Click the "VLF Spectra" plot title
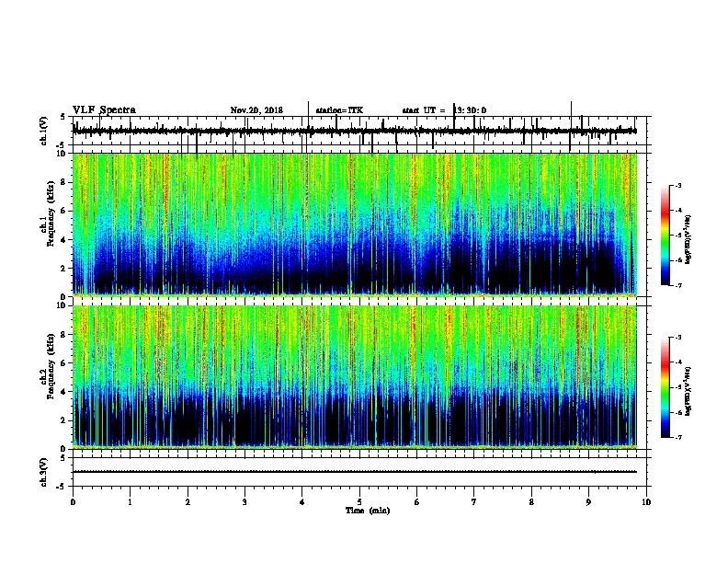The width and height of the screenshot is (728, 563). coord(104,110)
